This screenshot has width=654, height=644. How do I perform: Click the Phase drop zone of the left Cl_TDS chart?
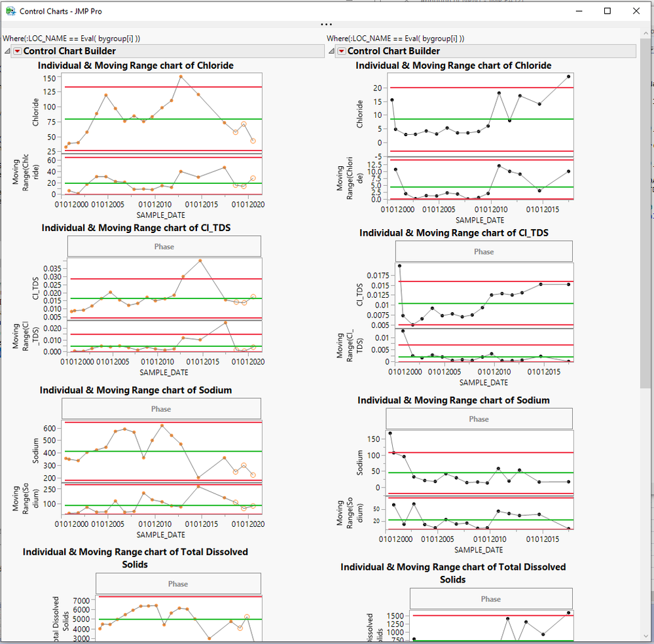[x=164, y=247]
